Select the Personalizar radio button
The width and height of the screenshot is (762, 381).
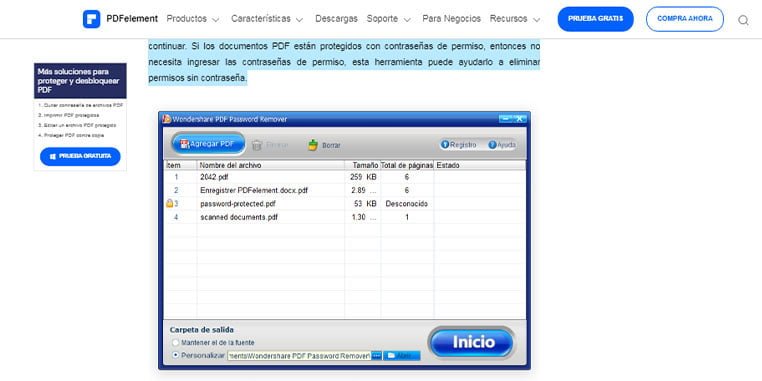(x=175, y=355)
